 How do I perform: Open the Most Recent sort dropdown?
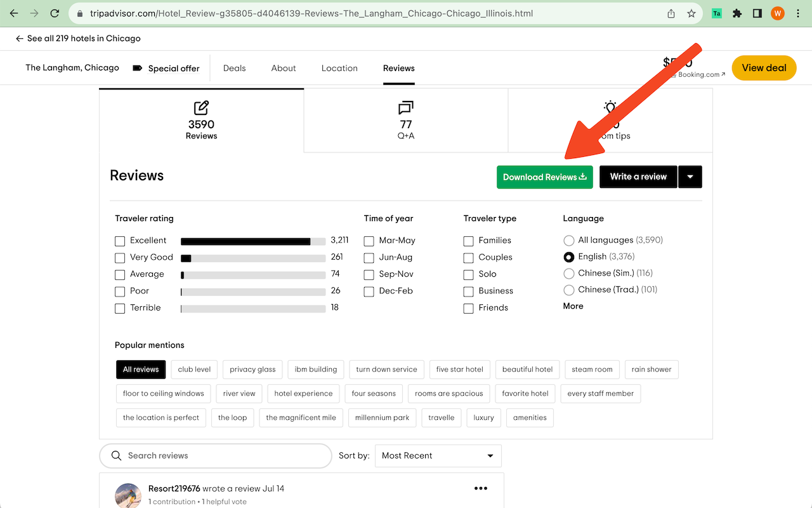pyautogui.click(x=438, y=456)
